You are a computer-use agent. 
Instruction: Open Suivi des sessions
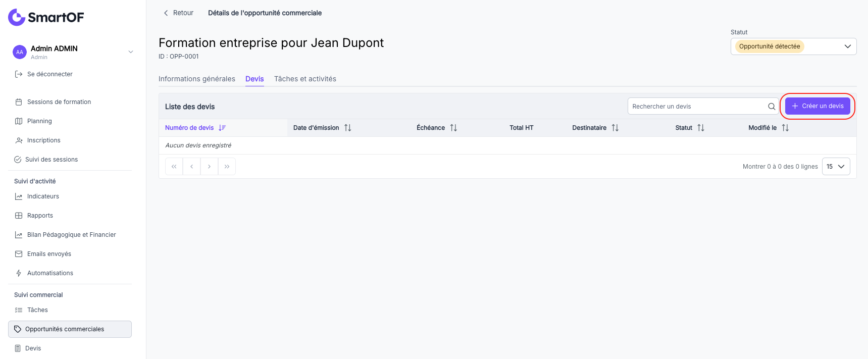(52, 160)
